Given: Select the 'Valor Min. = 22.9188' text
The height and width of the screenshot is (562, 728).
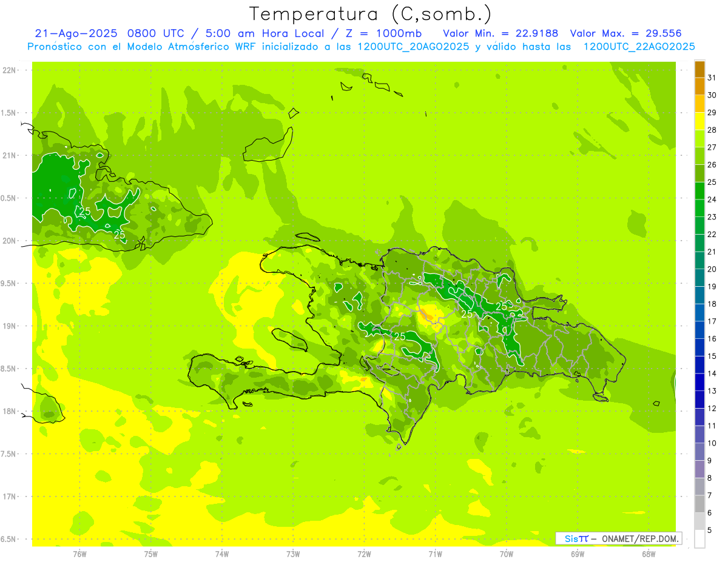Looking at the screenshot, I should (500, 33).
